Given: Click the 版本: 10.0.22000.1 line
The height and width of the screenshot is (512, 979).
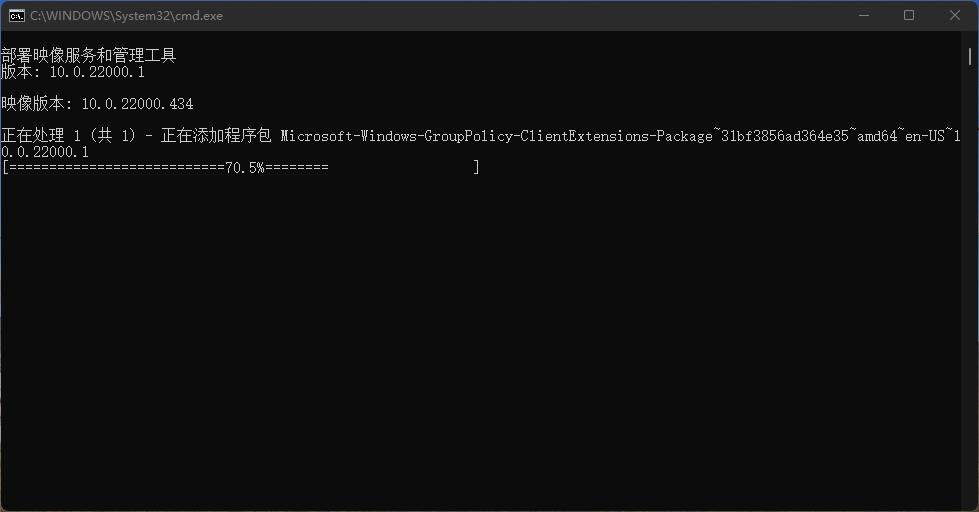Looking at the screenshot, I should (x=73, y=72).
